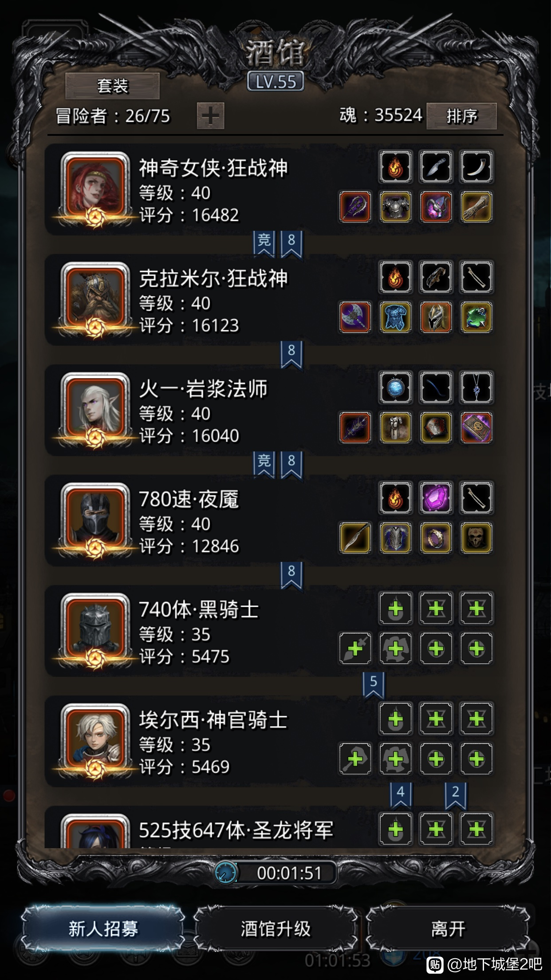This screenshot has height=980, width=551.
Task: Add chest armor to 埃尔西·神官骑士's empty slot
Action: click(x=395, y=759)
